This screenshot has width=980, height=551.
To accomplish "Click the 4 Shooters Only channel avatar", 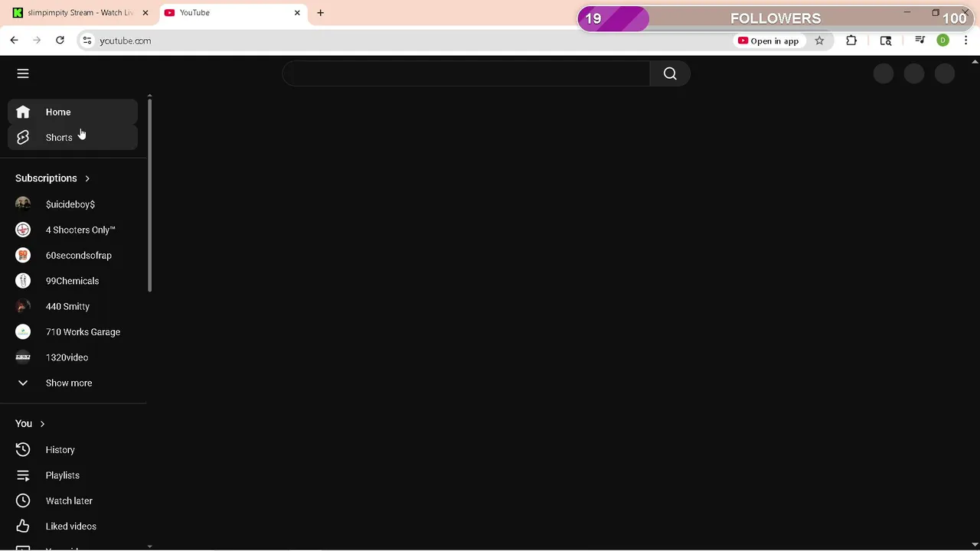I will tap(23, 230).
